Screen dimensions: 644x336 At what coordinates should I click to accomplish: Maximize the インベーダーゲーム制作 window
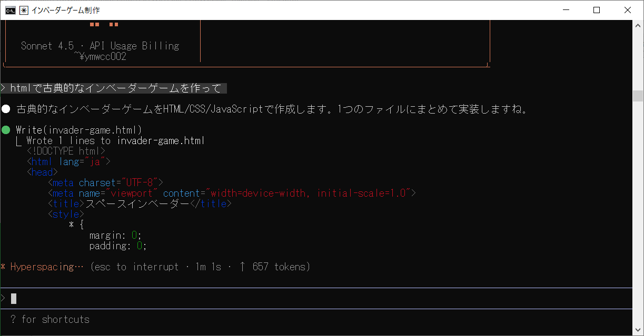596,10
